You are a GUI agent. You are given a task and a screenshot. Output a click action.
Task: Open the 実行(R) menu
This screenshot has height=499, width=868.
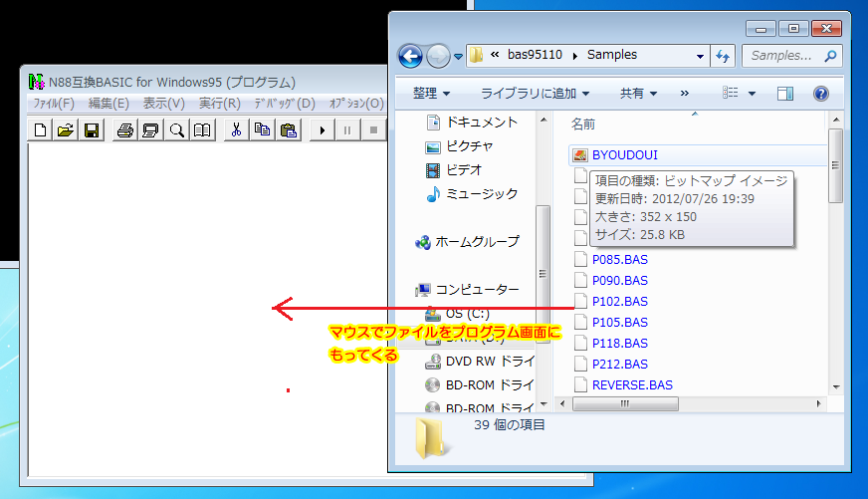tap(220, 104)
